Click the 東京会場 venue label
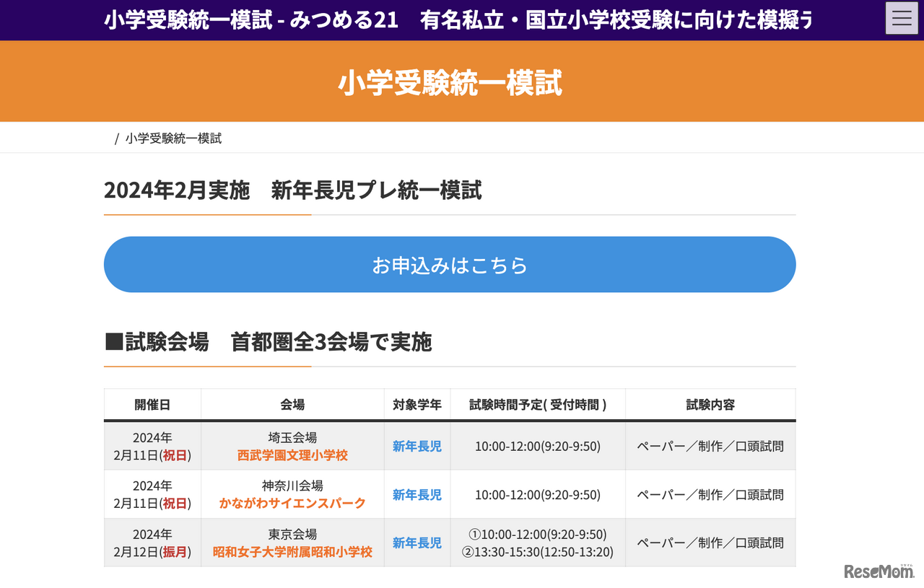Screen dimensions: 924x588 292,535
